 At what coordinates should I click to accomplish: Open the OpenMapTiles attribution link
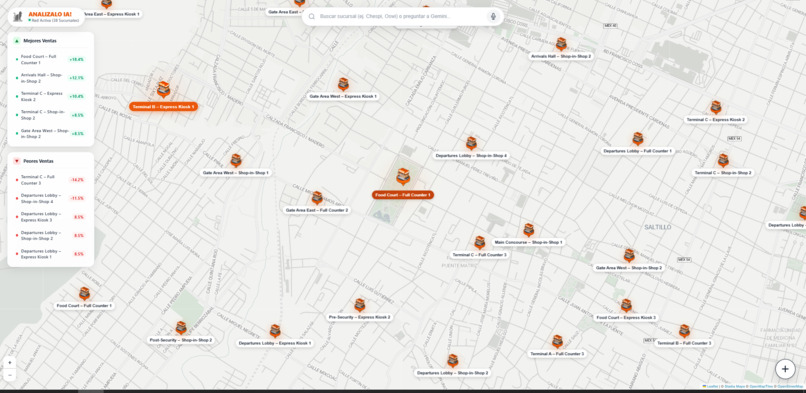761,386
